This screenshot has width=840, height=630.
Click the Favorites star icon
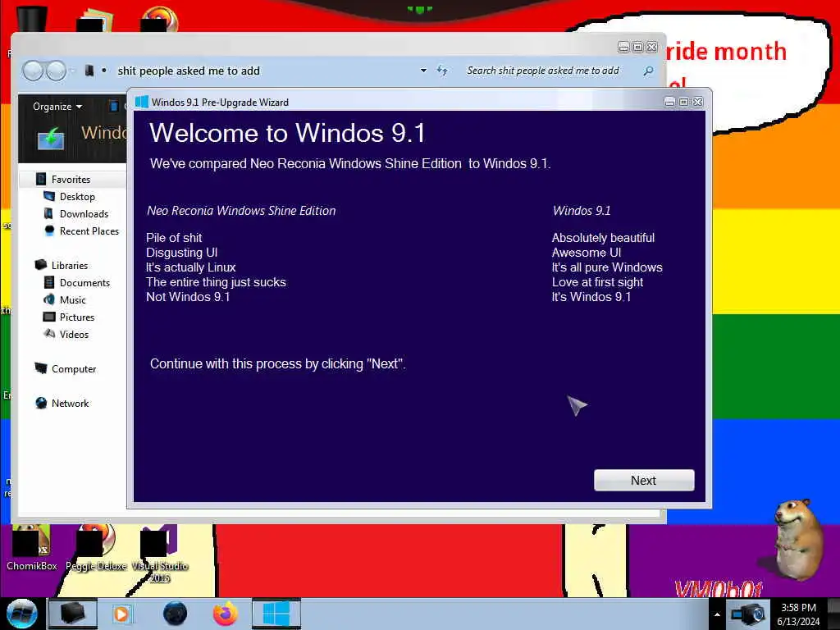[41, 179]
